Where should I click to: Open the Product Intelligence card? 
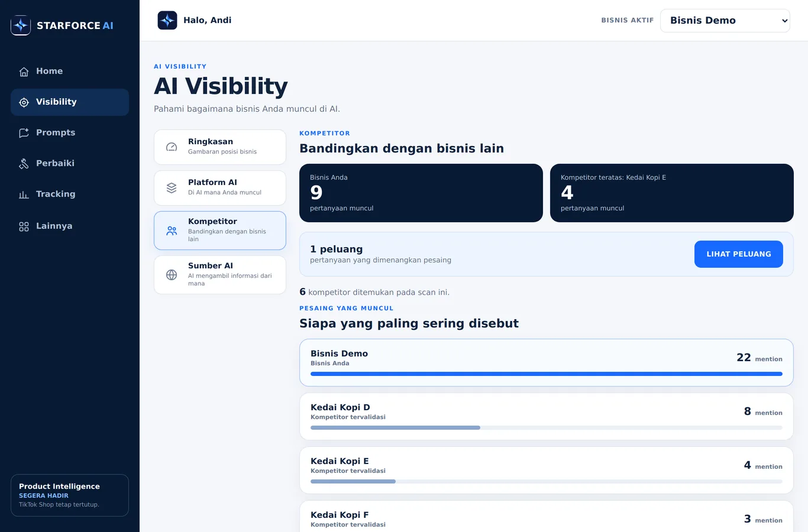(70, 495)
